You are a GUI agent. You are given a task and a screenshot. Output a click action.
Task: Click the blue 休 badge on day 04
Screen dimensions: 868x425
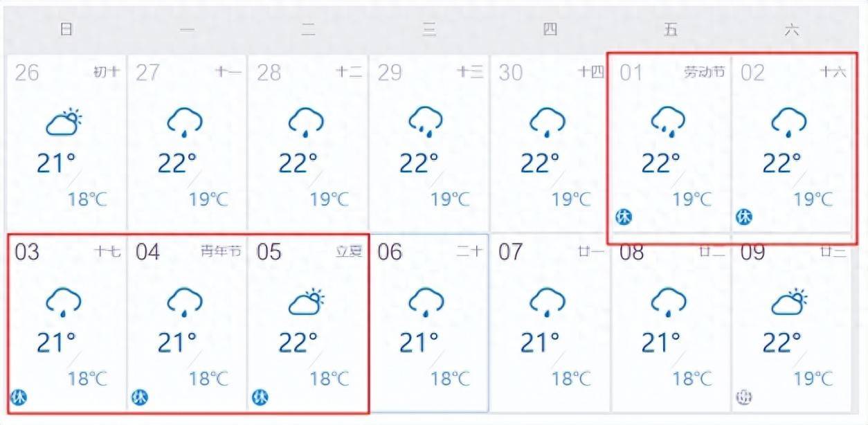pos(140,397)
